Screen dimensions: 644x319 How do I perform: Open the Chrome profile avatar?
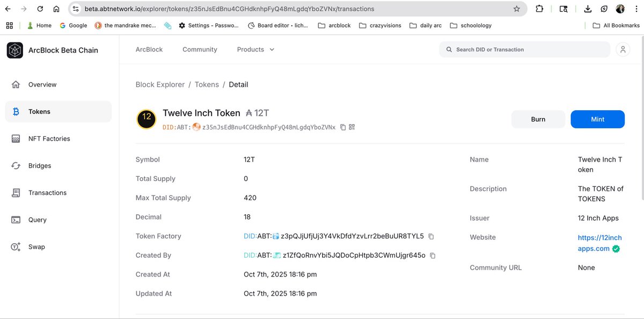coord(620,9)
